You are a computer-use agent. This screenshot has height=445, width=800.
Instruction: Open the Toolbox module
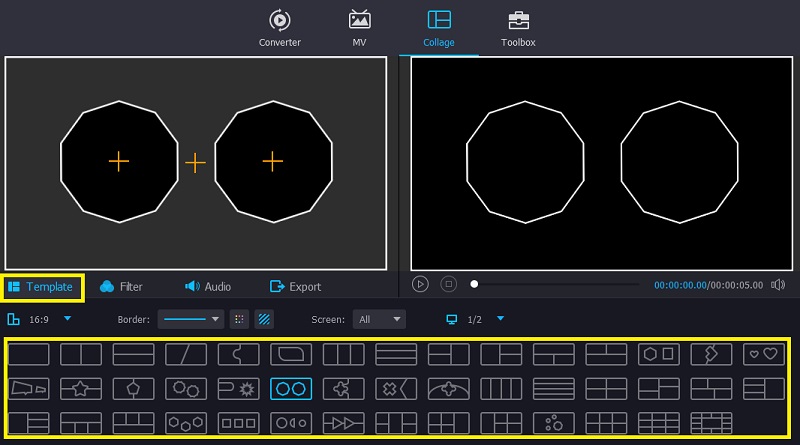[518, 28]
